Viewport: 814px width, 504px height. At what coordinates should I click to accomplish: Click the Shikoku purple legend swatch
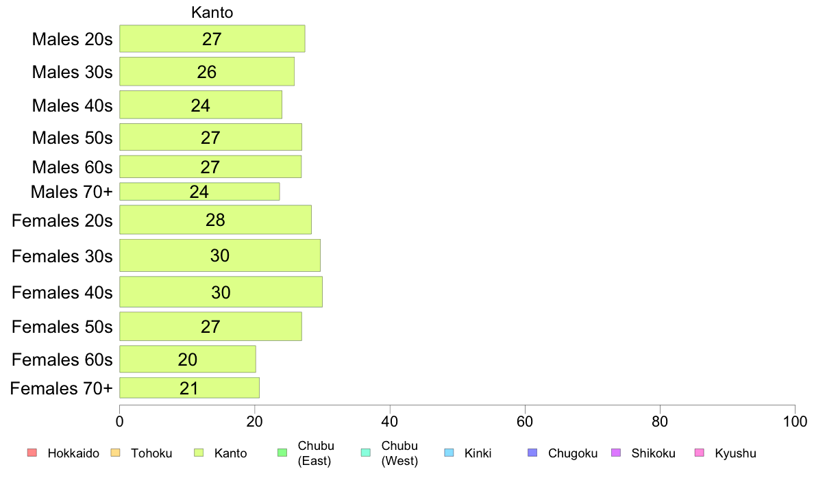coord(616,453)
